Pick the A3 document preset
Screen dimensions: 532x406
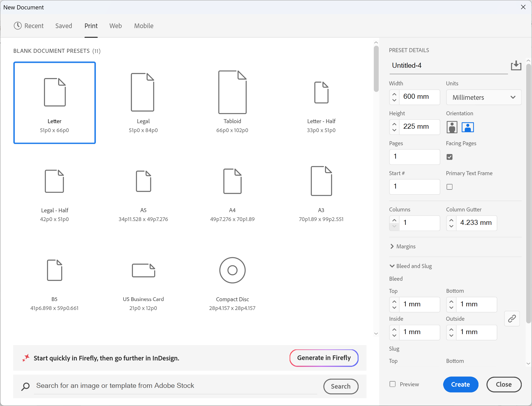pyautogui.click(x=321, y=192)
